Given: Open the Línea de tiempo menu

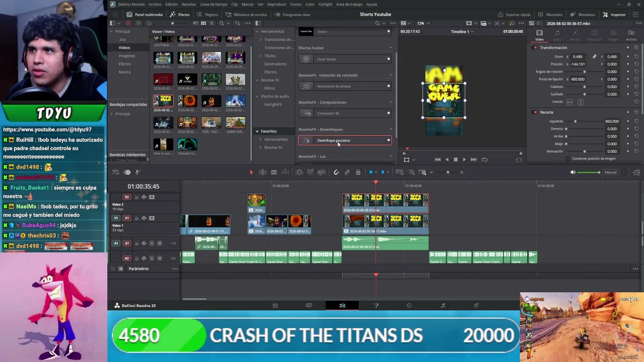Looking at the screenshot, I should (214, 4).
